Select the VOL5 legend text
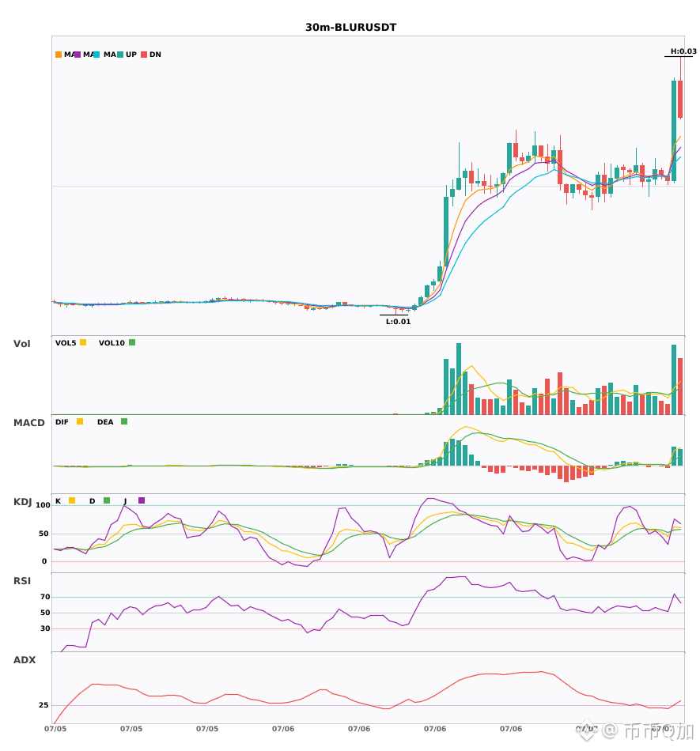 [66, 343]
